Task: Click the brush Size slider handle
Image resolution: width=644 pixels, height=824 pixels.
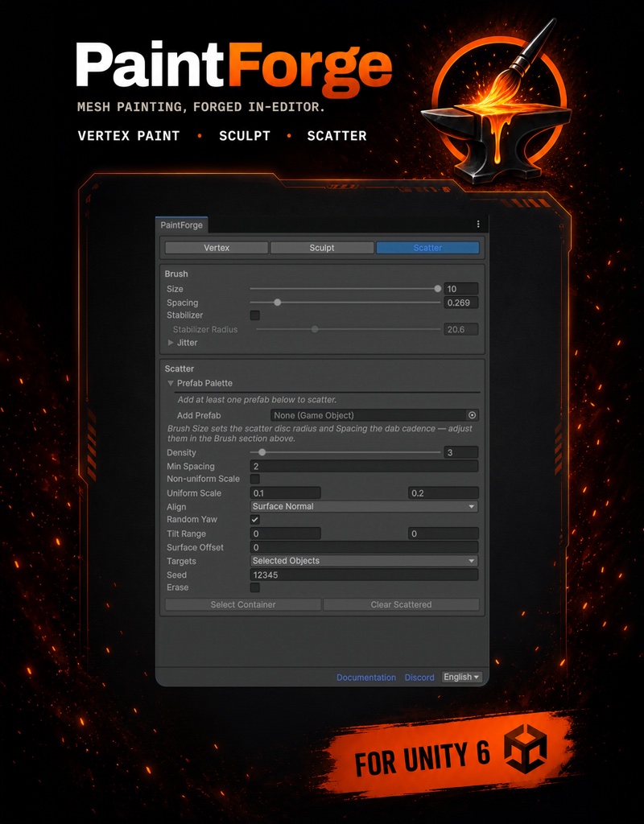Action: click(437, 289)
